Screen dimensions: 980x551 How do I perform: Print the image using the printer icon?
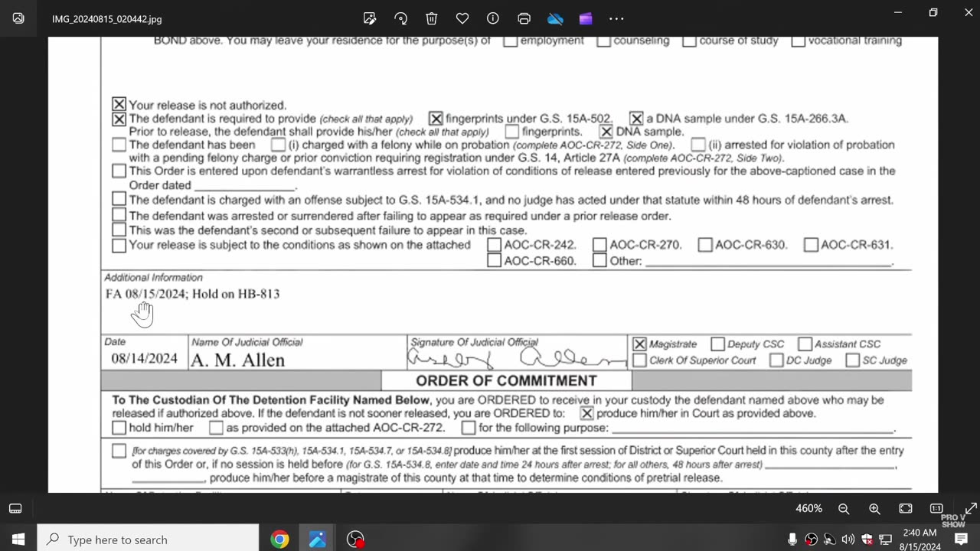[x=524, y=18]
